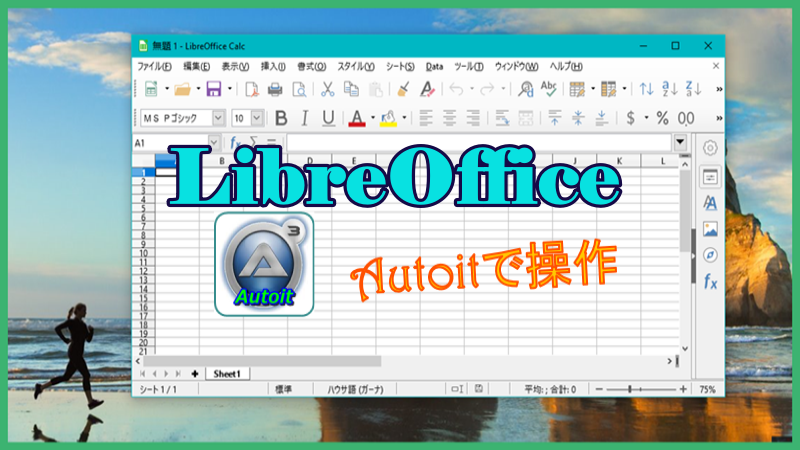
Task: Open the ファイル(F) menu
Action: coord(154,66)
